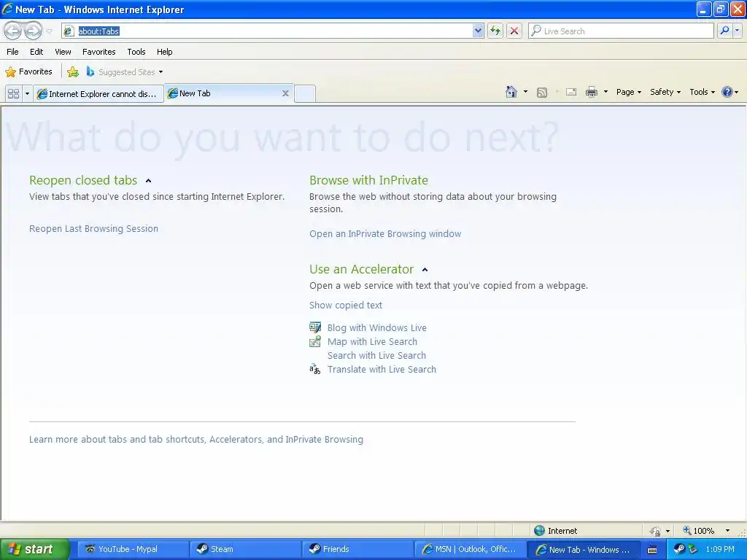Switch to MSN Outlook taskbar window
Image resolution: width=747 pixels, height=560 pixels.
pos(471,550)
